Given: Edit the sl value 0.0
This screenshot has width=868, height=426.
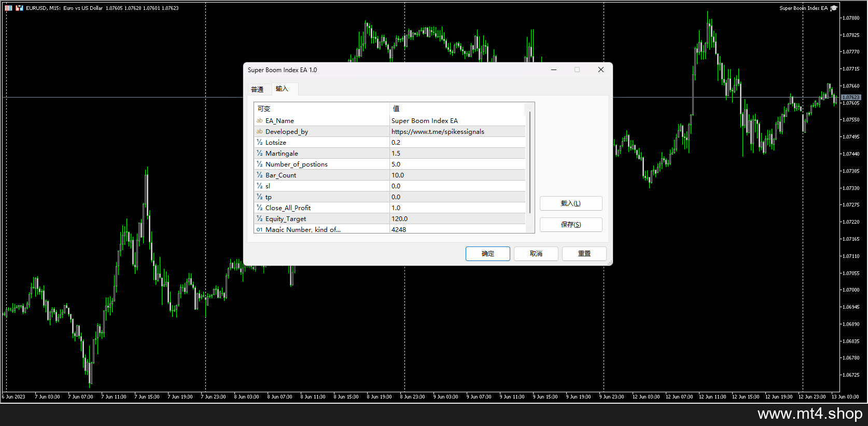Looking at the screenshot, I should pos(457,186).
